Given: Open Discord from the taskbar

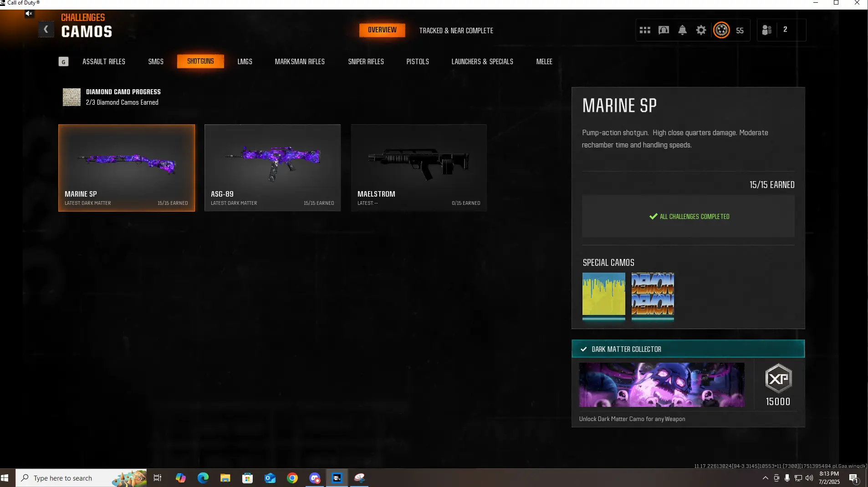Looking at the screenshot, I should (x=315, y=478).
